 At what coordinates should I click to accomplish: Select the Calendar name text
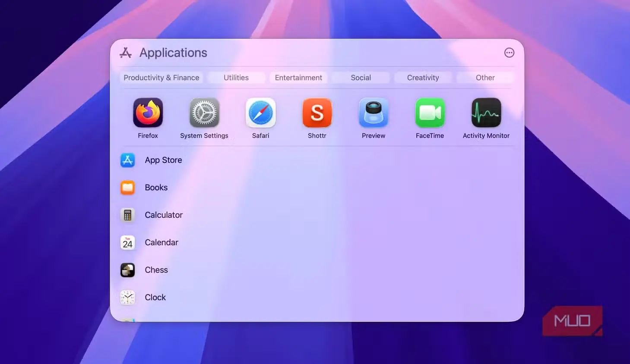click(161, 242)
